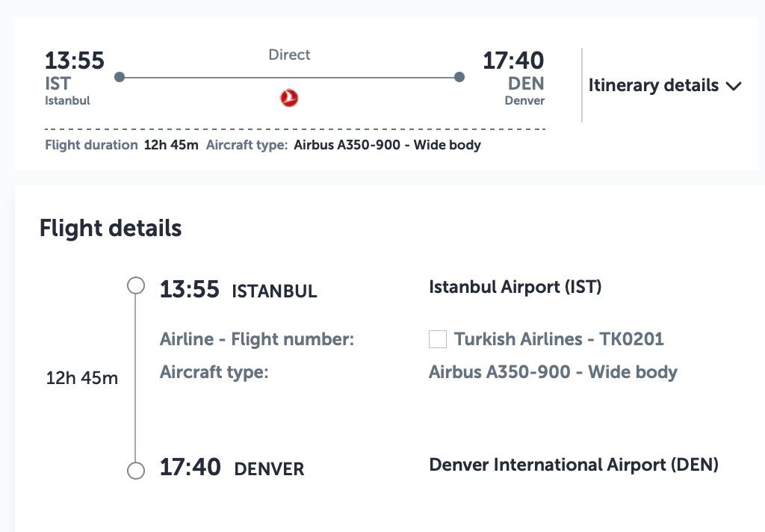Click the Flight details heading
This screenshot has width=765, height=532.
coord(111,228)
